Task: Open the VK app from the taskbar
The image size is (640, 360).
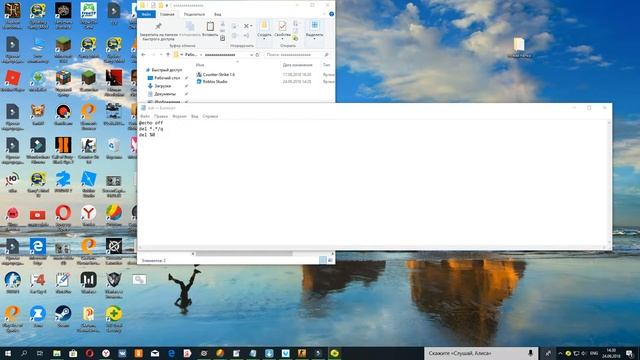Action: (122, 353)
